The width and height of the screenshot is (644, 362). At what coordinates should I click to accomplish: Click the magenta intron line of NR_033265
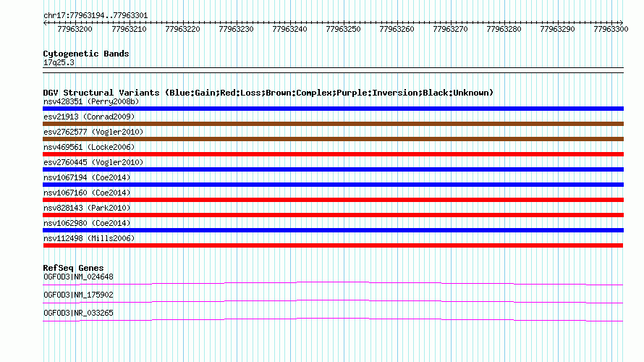pos(333,319)
